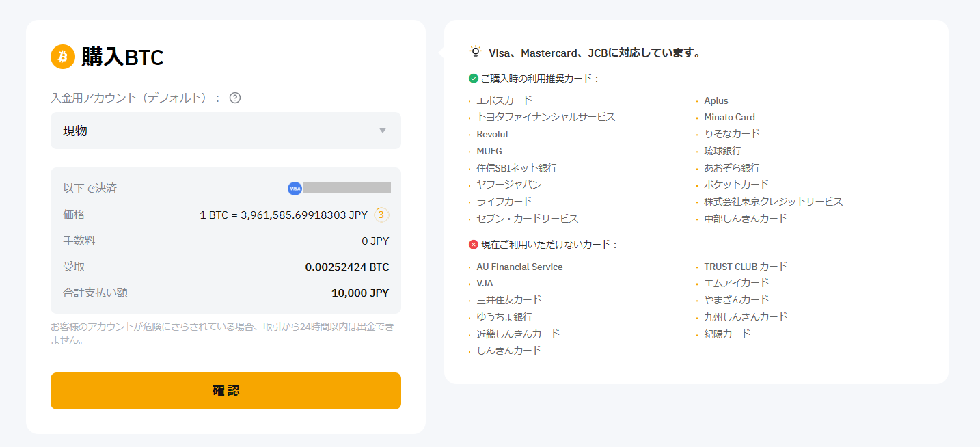Click the masked Visa card number
The width and height of the screenshot is (980, 447).
point(347,188)
